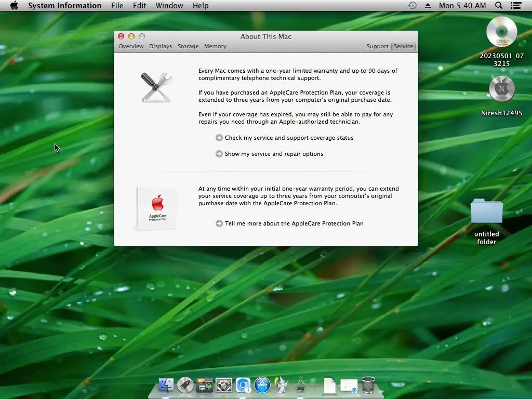
Task: Click the menu bar clock Mon 5:40 AM
Action: click(462, 5)
